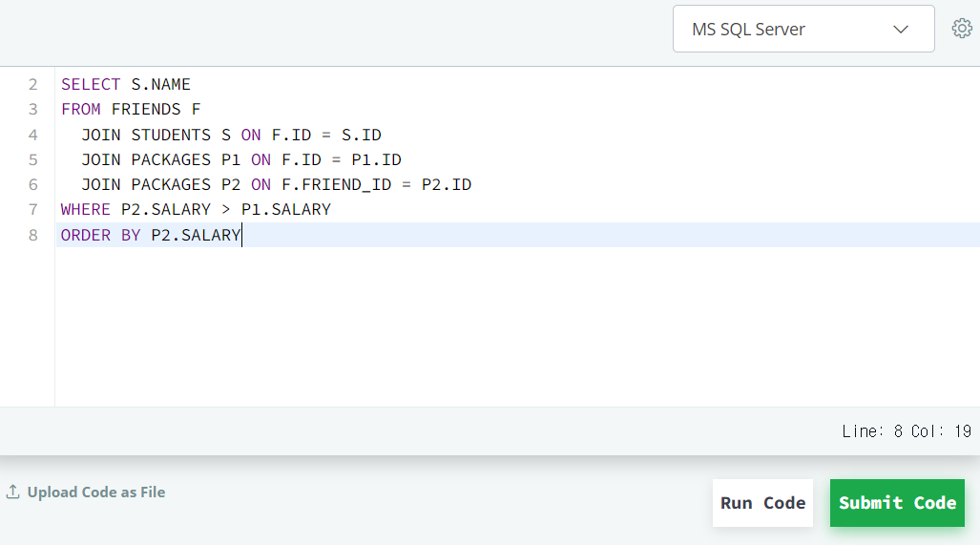Viewport: 980px width, 545px height.
Task: Click F.FRIEND_ID on line 6
Action: pos(336,185)
